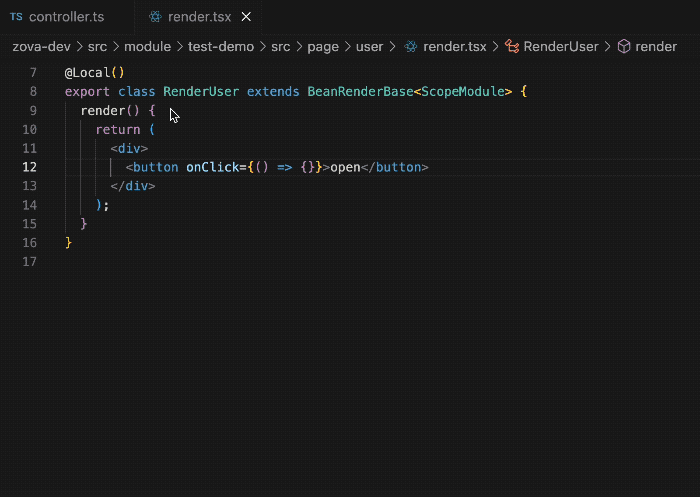Click the React file icon in the breadcrumb

tap(411, 46)
